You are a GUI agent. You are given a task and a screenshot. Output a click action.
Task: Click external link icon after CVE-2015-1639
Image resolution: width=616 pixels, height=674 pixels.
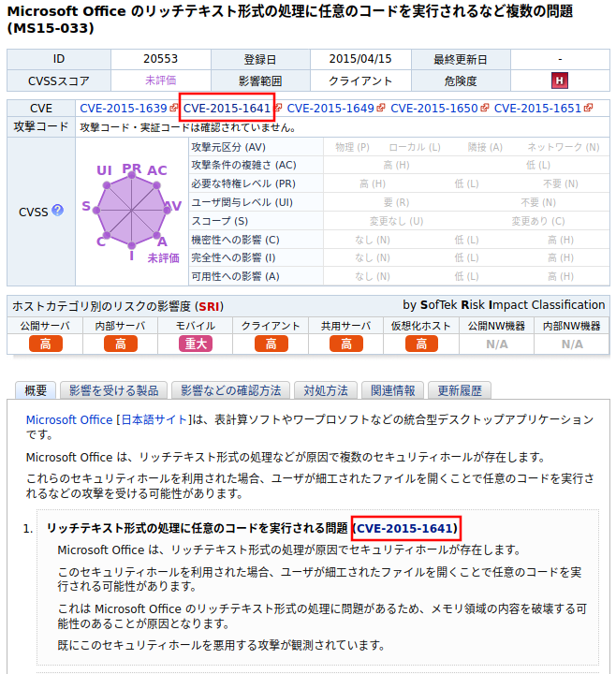[x=174, y=108]
